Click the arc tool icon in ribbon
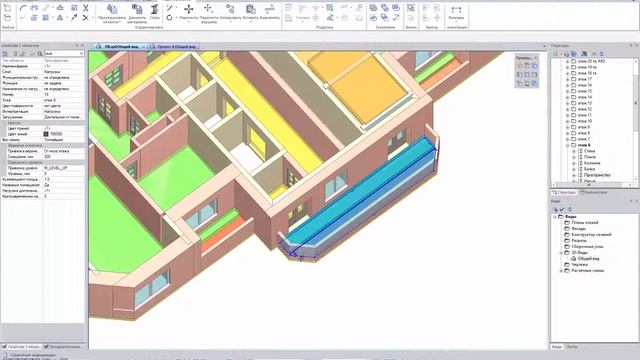This screenshot has width=640, height=360. coord(23,8)
